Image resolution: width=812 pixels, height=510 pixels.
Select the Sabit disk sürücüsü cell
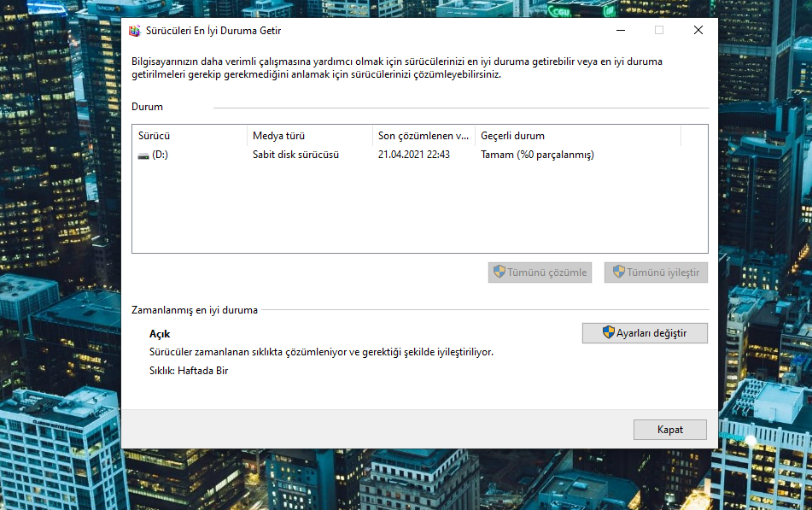click(x=295, y=155)
